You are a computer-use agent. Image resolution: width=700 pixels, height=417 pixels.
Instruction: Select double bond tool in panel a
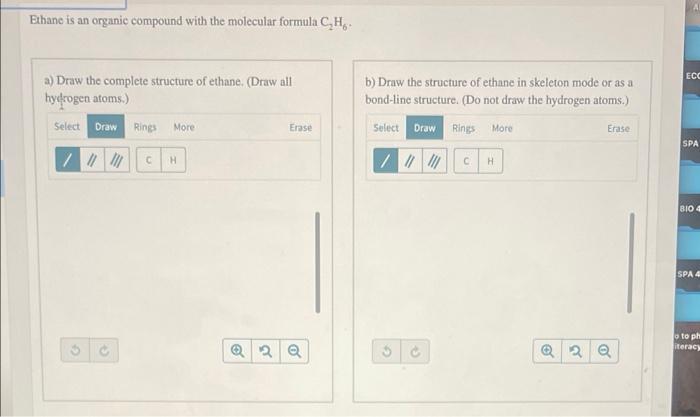pos(92,160)
